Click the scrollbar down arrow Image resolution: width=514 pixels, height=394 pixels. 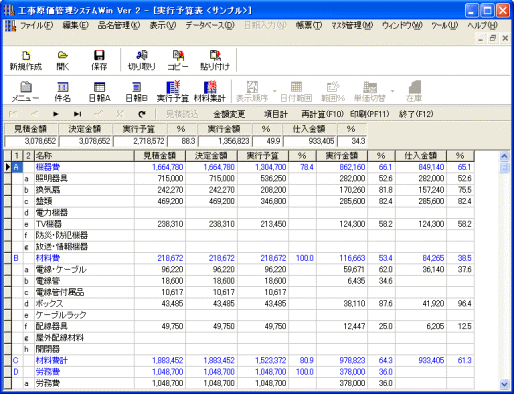tap(504, 384)
